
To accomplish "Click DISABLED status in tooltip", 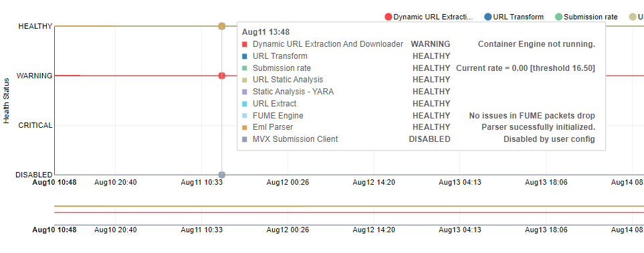I will [x=429, y=139].
